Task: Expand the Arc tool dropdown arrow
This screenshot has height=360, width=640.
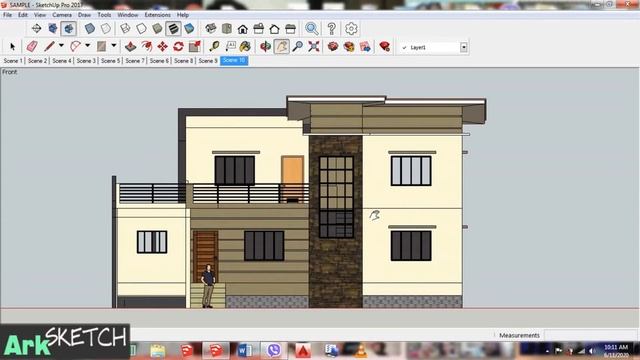Action: click(x=87, y=46)
